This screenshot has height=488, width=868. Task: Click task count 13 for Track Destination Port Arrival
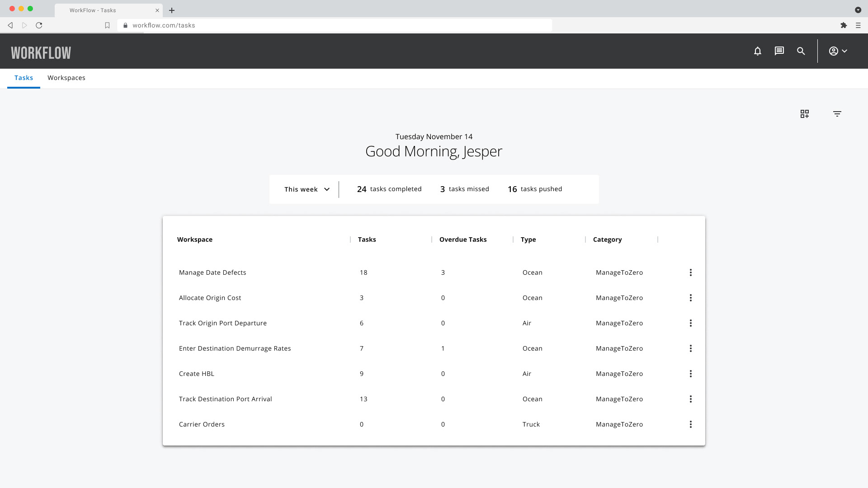(363, 399)
